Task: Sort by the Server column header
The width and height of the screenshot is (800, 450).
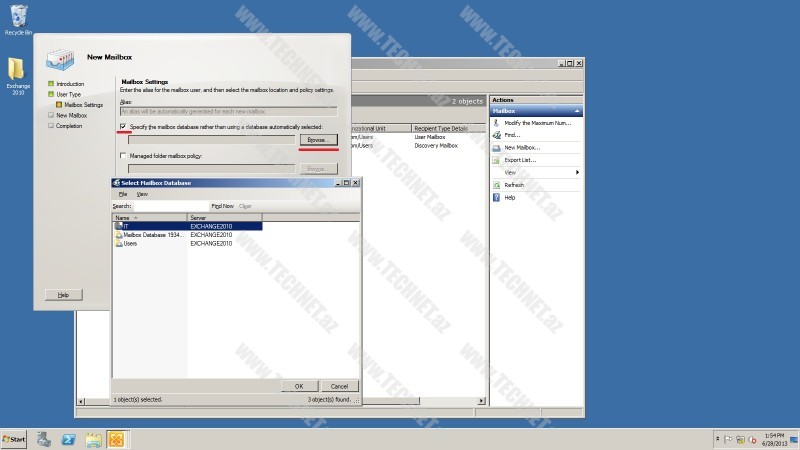Action: (x=224, y=217)
